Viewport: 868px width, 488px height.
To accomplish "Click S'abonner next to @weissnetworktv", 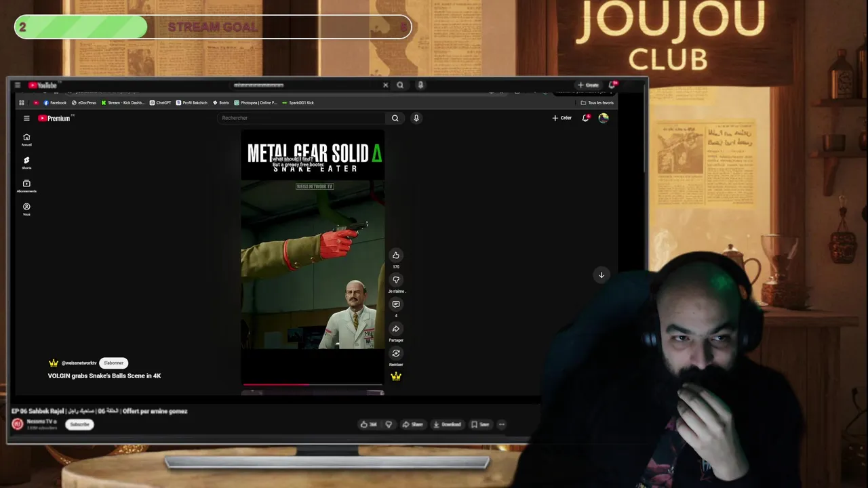I will (113, 363).
